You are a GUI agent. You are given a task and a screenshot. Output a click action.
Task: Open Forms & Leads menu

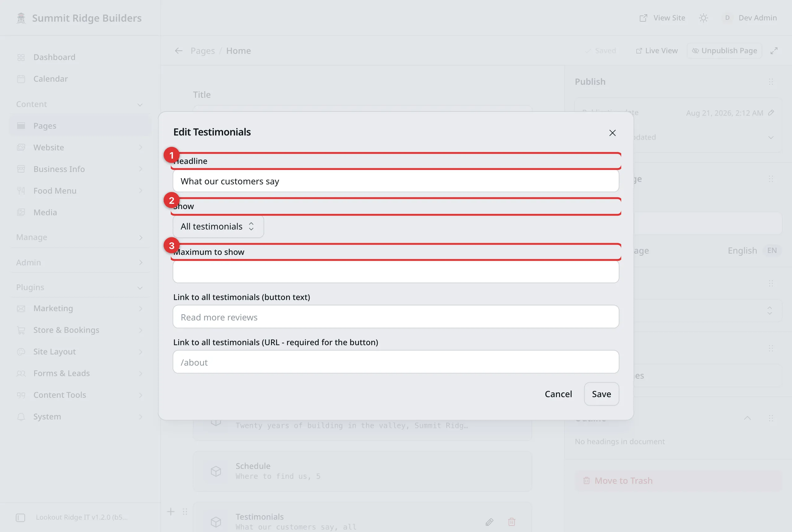[x=80, y=373]
